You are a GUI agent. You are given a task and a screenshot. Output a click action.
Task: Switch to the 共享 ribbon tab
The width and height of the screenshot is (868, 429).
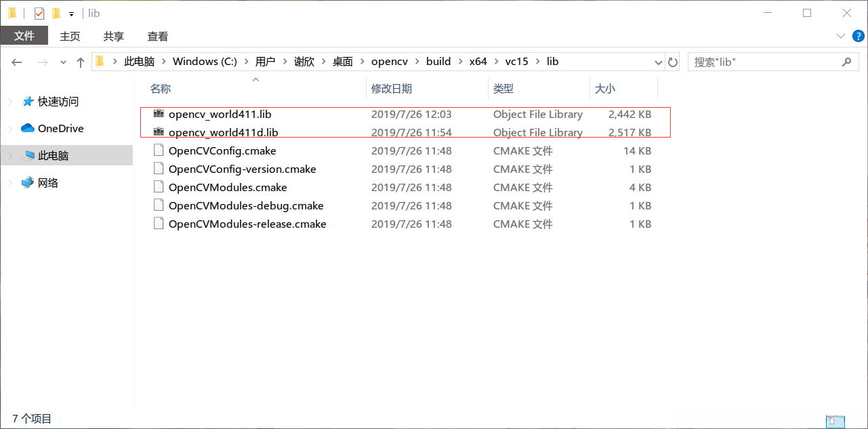point(114,36)
